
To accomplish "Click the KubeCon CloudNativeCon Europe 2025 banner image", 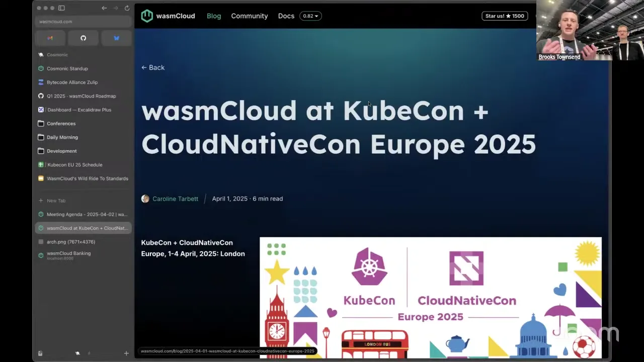I will [x=431, y=298].
